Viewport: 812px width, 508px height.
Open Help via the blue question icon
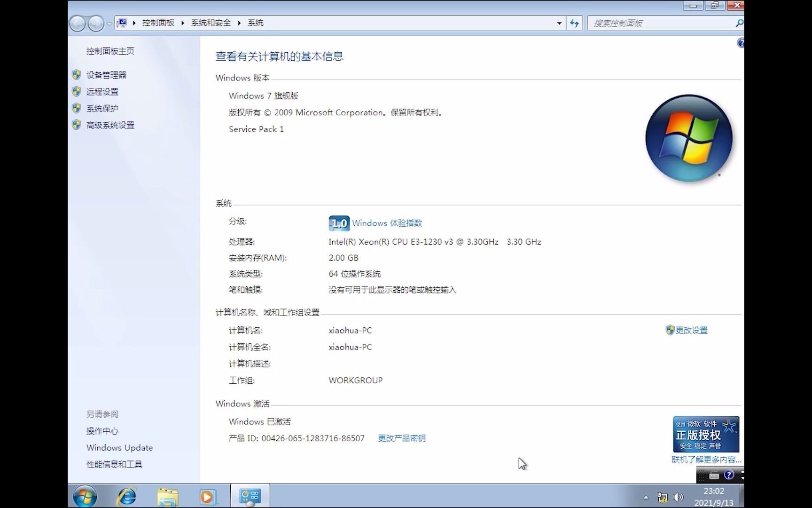point(741,43)
